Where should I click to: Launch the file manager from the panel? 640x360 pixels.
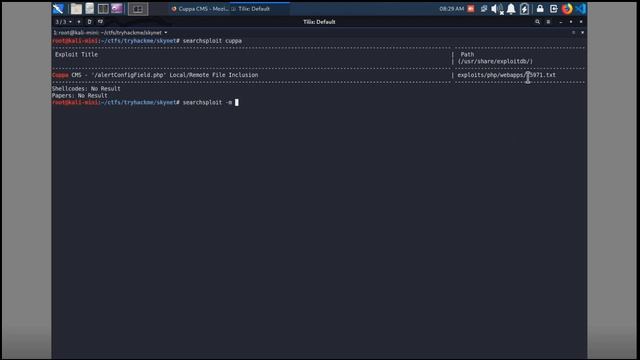(x=76, y=9)
